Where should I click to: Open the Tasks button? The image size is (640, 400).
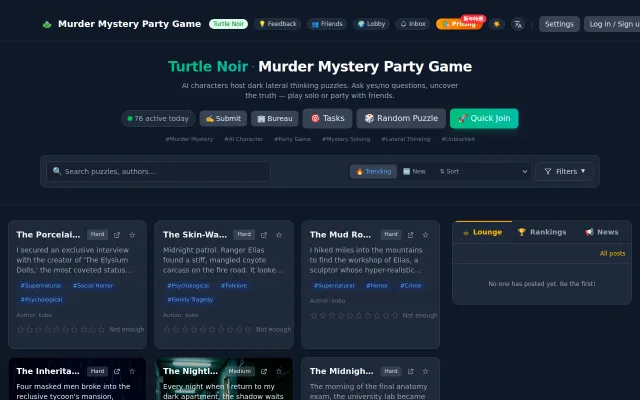[x=327, y=118]
